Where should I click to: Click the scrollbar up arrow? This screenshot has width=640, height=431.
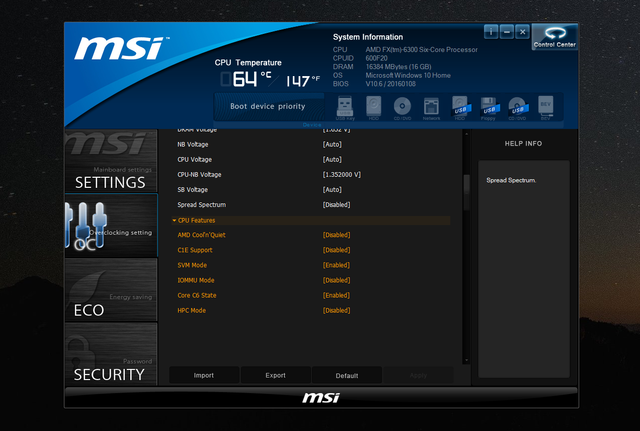(467, 133)
